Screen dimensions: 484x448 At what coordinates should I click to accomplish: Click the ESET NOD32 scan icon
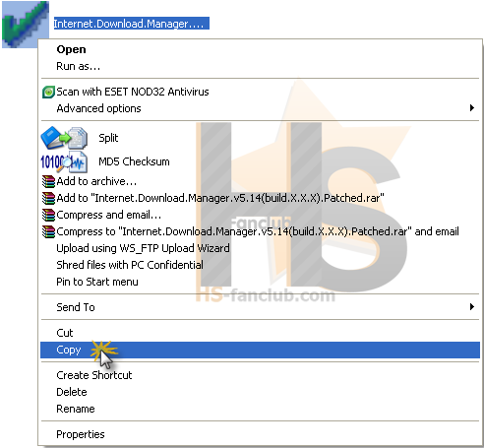(48, 92)
